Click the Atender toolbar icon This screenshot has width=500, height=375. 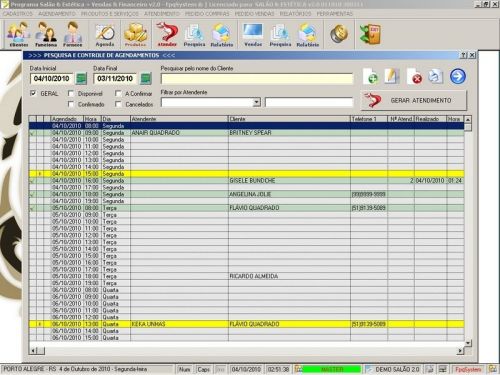[x=167, y=34]
